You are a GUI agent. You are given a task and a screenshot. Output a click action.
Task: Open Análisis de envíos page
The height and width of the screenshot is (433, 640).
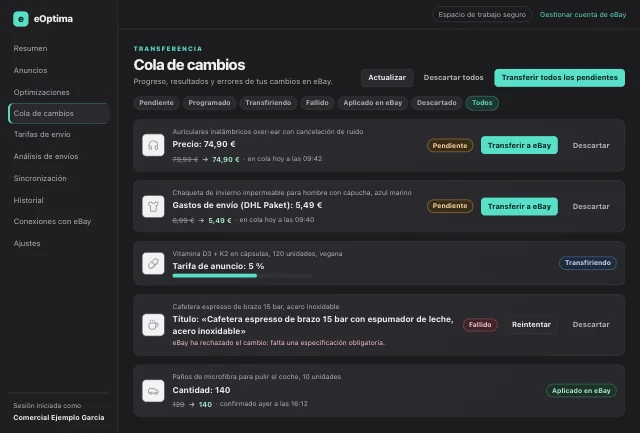pyautogui.click(x=46, y=156)
